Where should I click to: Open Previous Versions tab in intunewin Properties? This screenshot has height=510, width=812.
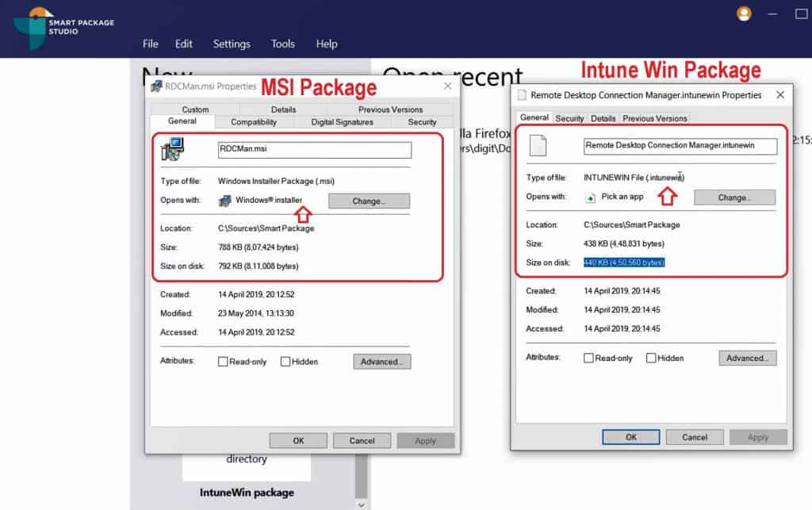(x=654, y=118)
